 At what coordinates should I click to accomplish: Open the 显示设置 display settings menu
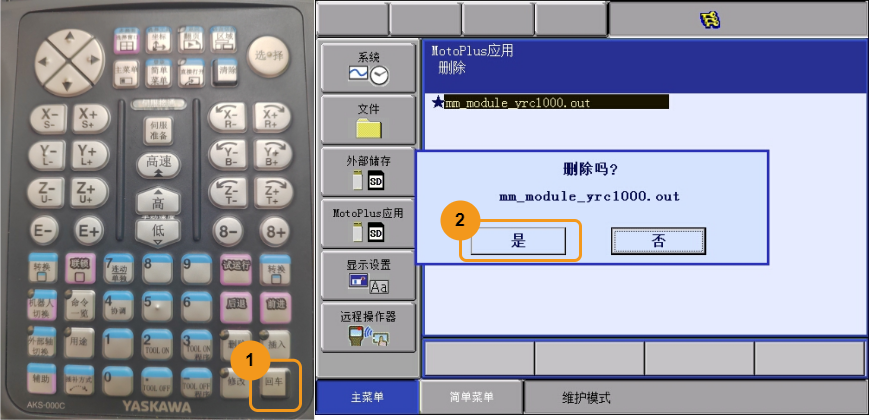point(368,275)
